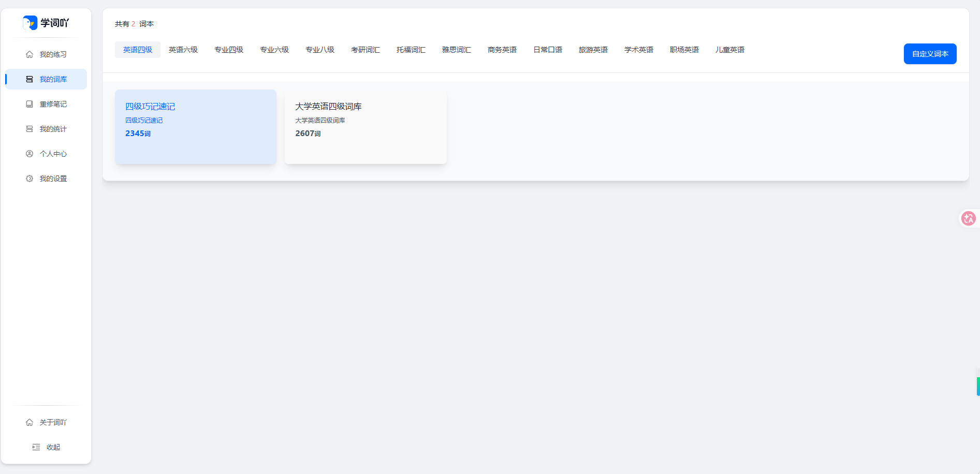
Task: Select the 商务英语 tab
Action: (x=502, y=50)
